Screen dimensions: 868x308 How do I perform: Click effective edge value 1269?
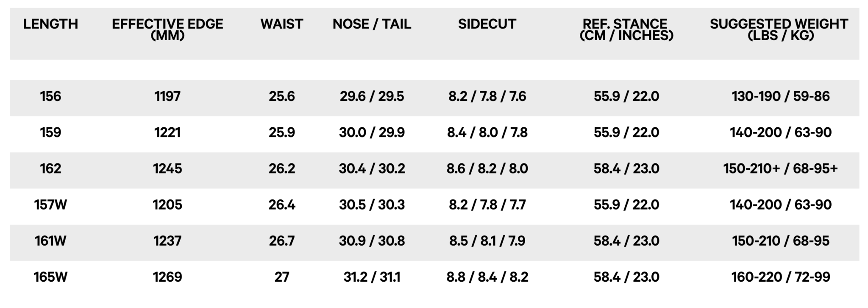point(167,277)
